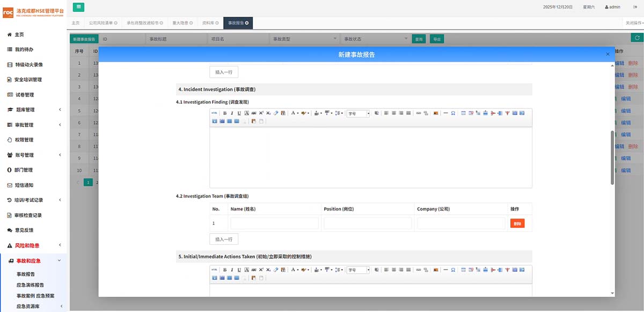Click font color picker in Investigation Finding editor
The image size is (644, 312).
click(294, 113)
